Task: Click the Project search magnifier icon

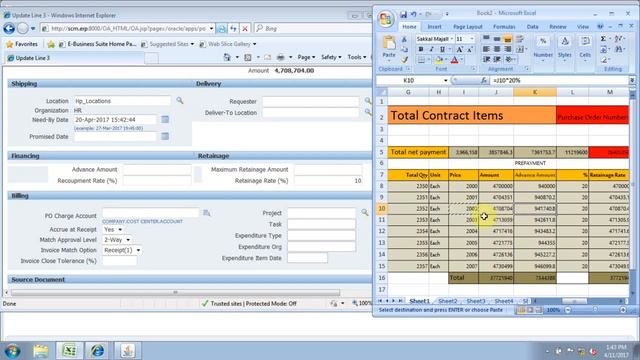Action: [364, 212]
